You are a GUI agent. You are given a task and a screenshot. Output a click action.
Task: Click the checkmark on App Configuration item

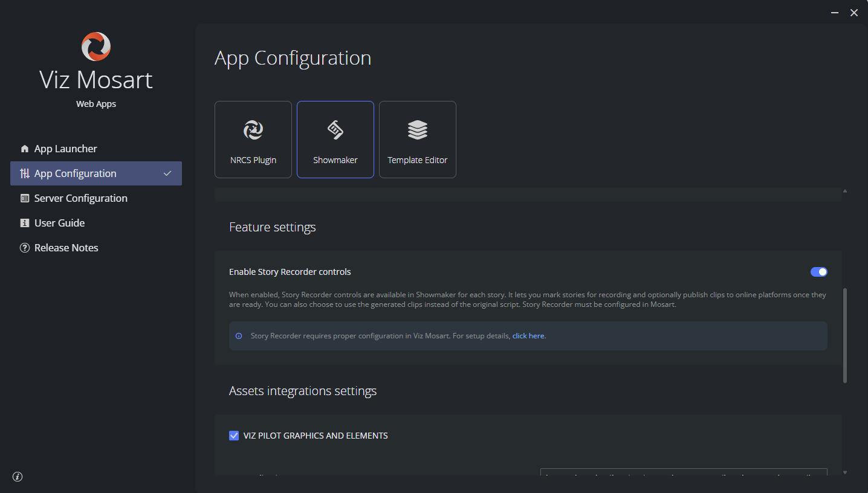pyautogui.click(x=167, y=173)
